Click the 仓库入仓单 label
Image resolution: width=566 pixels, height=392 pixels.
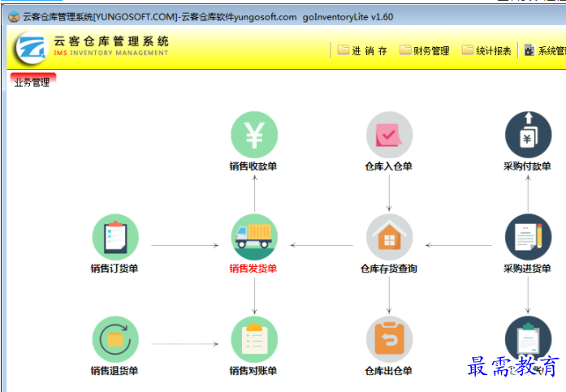[388, 166]
